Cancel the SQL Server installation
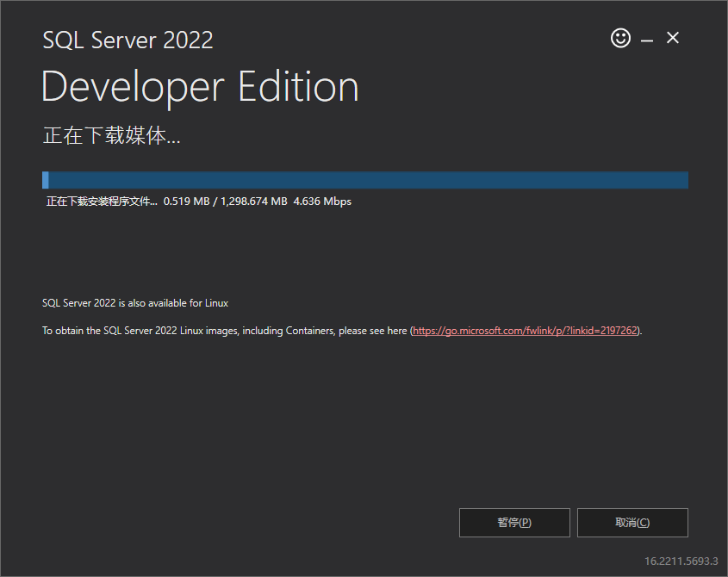Viewport: 728px width, 577px height. 632,522
